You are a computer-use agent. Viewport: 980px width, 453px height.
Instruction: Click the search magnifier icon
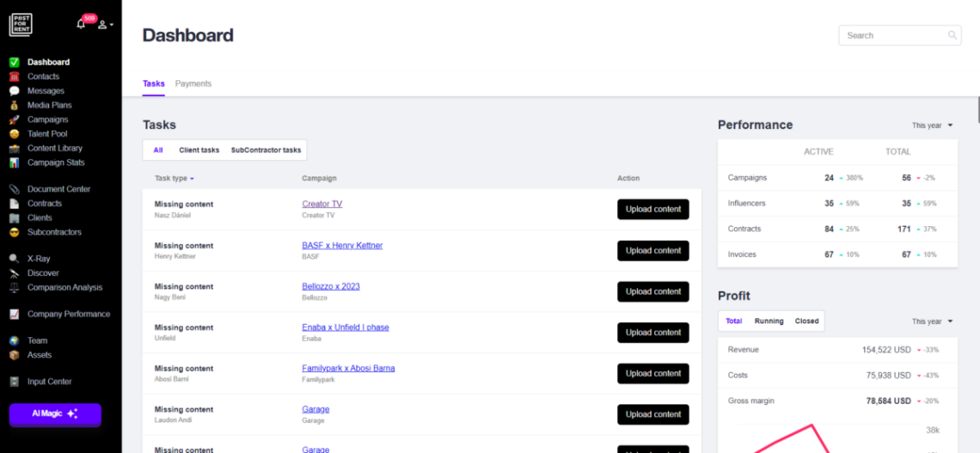tap(952, 35)
